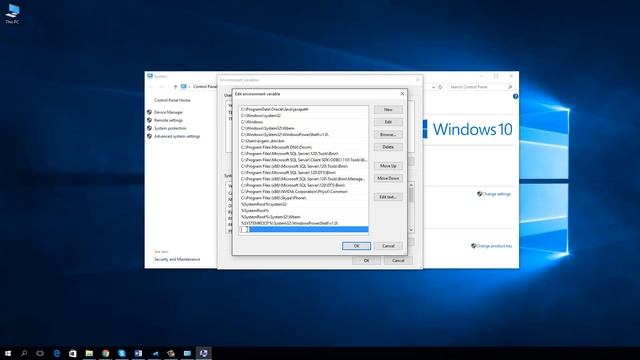Click the help question mark icon in System window
Screen dimensions: 640x360
515,96
